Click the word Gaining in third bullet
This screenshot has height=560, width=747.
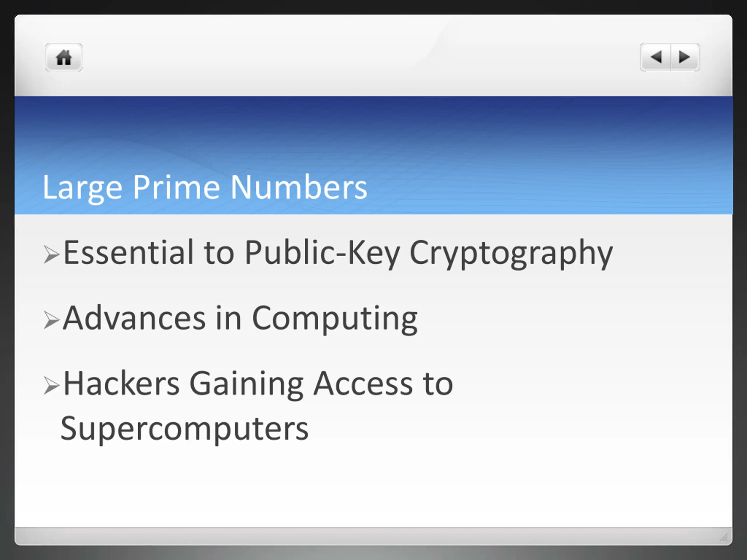coord(247,385)
